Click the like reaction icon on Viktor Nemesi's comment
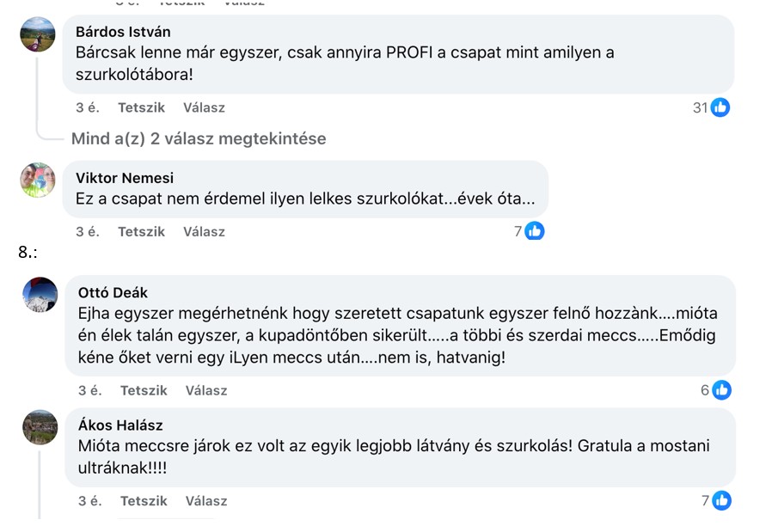766x532 pixels. point(535,231)
